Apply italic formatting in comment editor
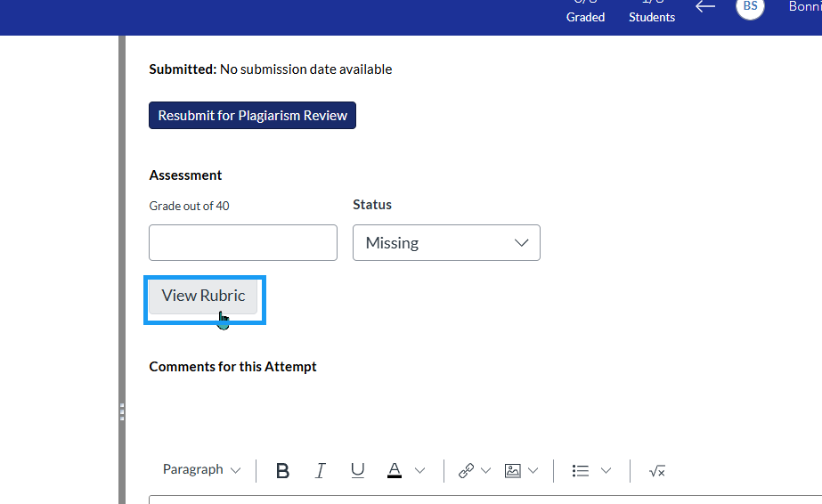 point(320,470)
